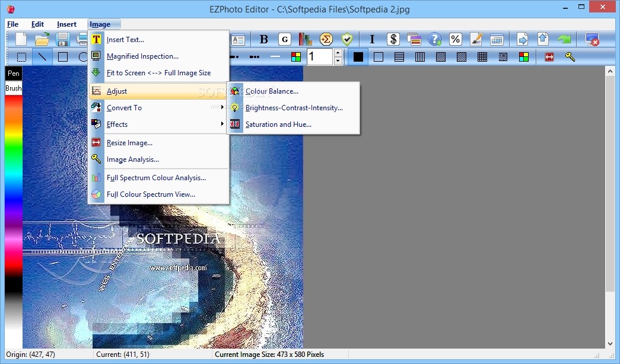Expand the Effects submenu
Viewport: 620px width, 364px height.
point(158,124)
